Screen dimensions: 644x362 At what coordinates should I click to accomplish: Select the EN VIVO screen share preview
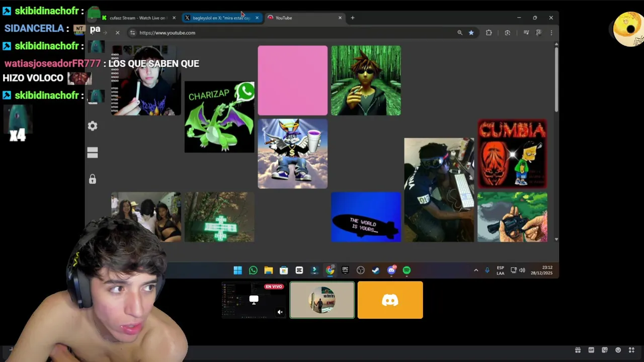[254, 300]
